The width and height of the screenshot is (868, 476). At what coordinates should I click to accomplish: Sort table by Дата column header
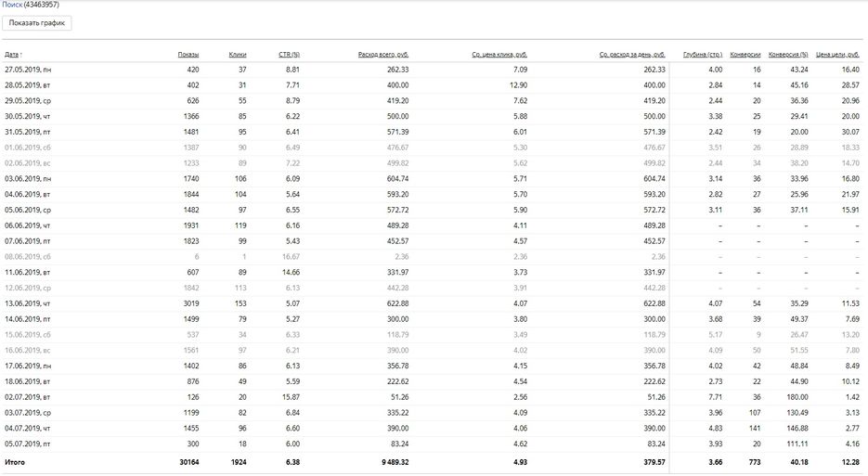pyautogui.click(x=11, y=55)
